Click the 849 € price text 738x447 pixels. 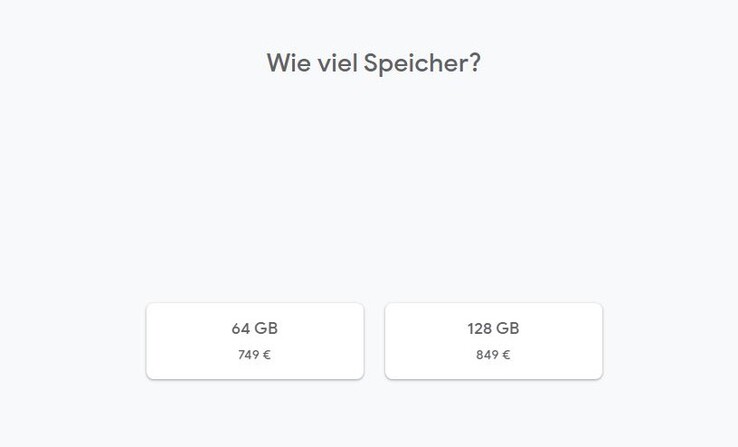coord(493,355)
